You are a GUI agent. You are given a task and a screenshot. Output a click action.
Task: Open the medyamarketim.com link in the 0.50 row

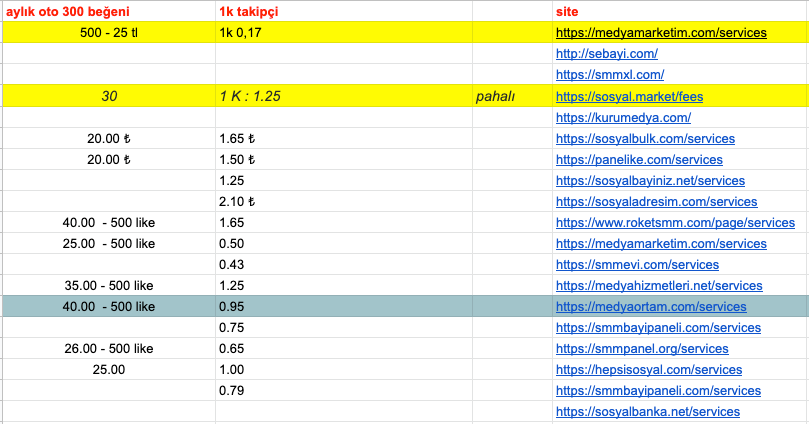pos(661,244)
